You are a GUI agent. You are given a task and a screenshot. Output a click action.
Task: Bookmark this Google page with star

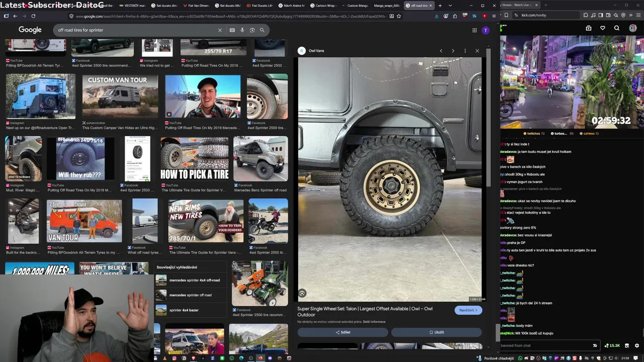[x=399, y=16]
